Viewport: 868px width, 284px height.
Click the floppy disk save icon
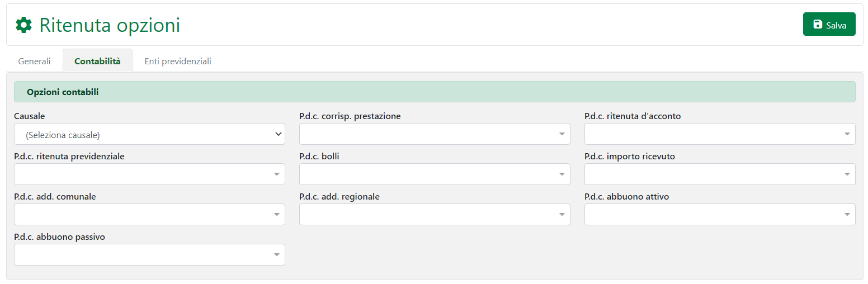tap(818, 25)
